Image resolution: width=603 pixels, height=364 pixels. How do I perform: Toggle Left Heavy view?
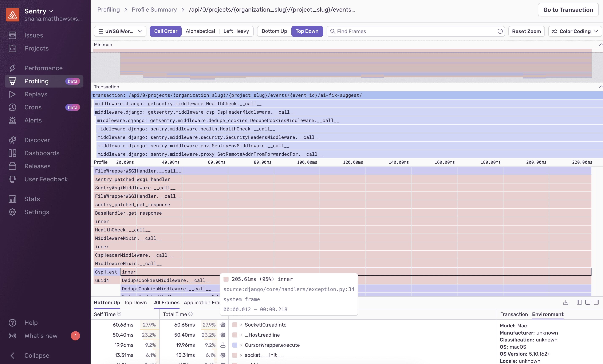click(x=236, y=31)
